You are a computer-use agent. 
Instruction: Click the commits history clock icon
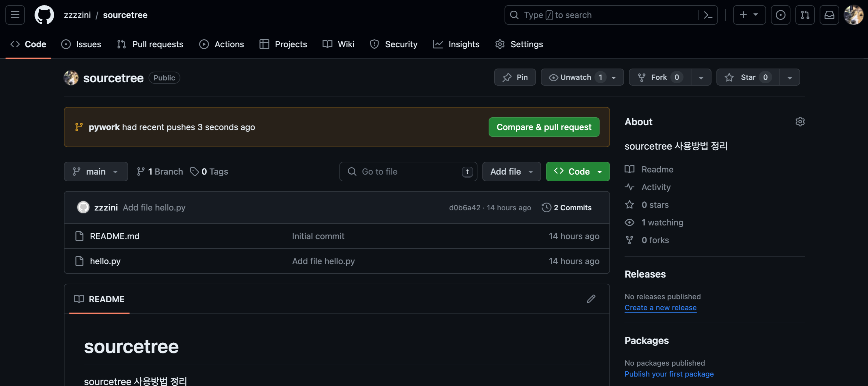pyautogui.click(x=546, y=207)
